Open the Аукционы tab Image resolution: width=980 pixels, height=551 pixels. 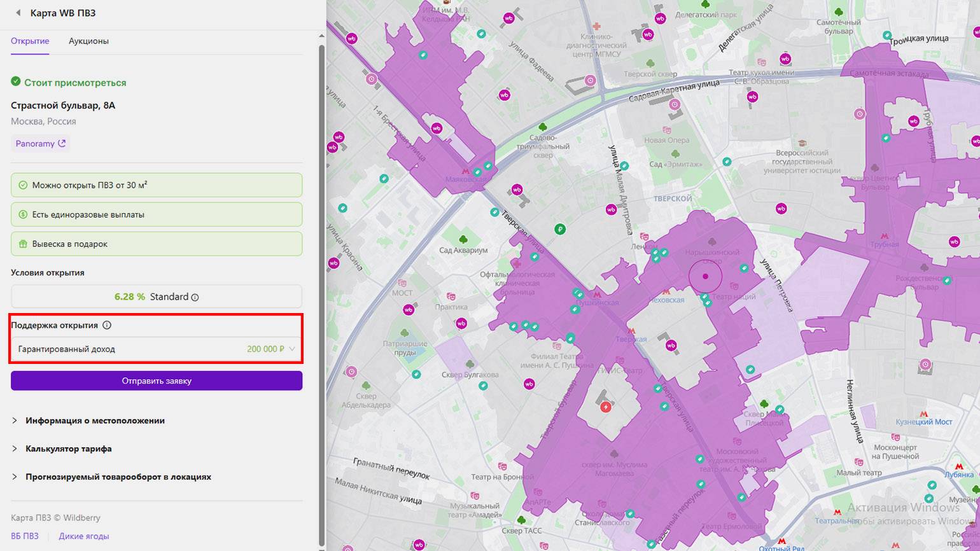88,41
